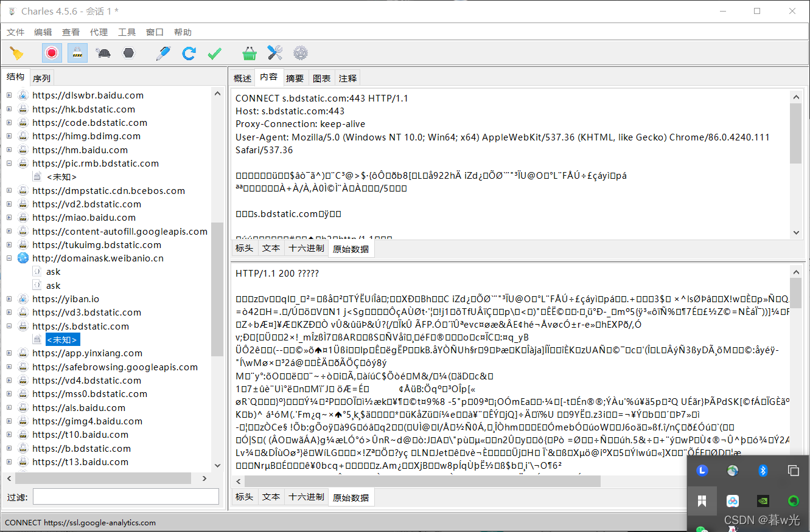Switch to the 注释 tab
This screenshot has width=810, height=532.
[x=347, y=78]
